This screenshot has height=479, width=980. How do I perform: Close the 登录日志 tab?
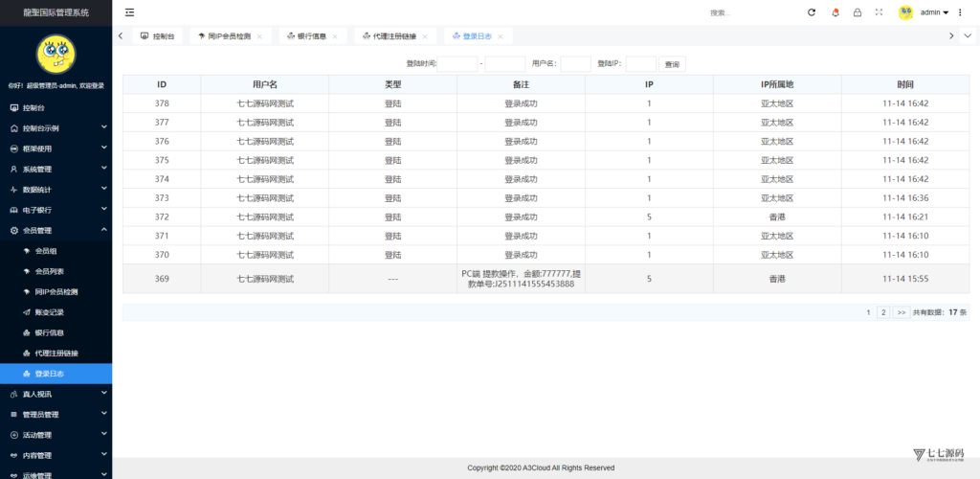point(500,37)
